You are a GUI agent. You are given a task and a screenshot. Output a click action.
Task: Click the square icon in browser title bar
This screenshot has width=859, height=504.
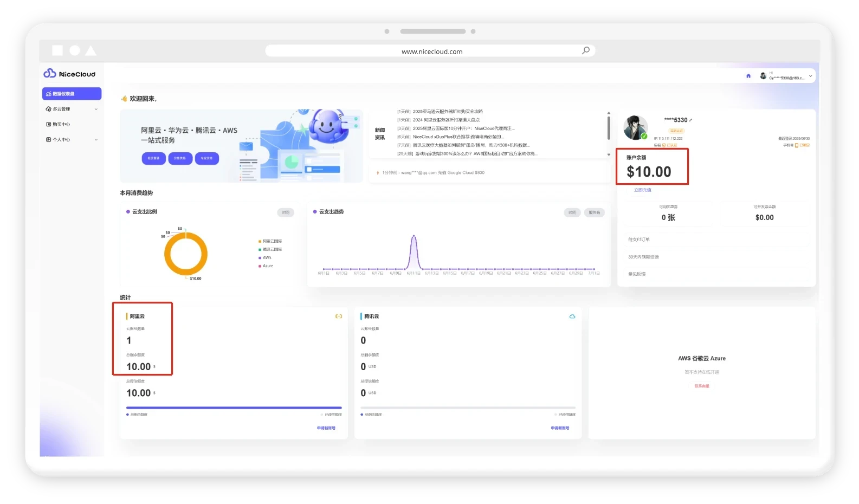coord(57,50)
